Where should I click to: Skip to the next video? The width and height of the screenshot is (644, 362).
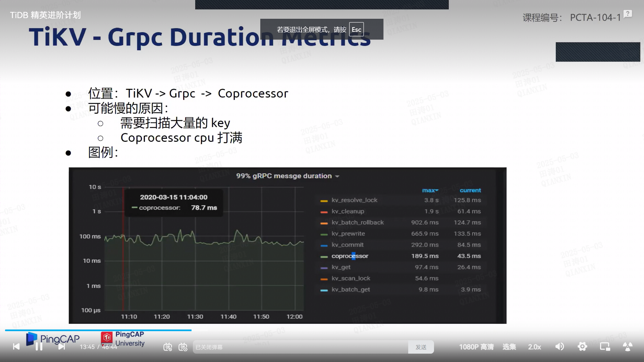pos(61,347)
